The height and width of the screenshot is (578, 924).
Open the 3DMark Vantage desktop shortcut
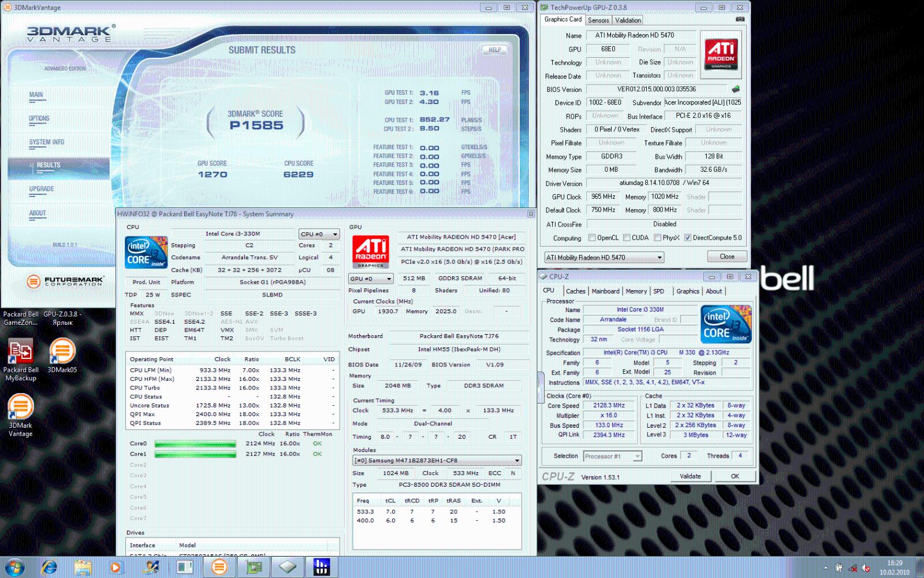click(x=21, y=415)
